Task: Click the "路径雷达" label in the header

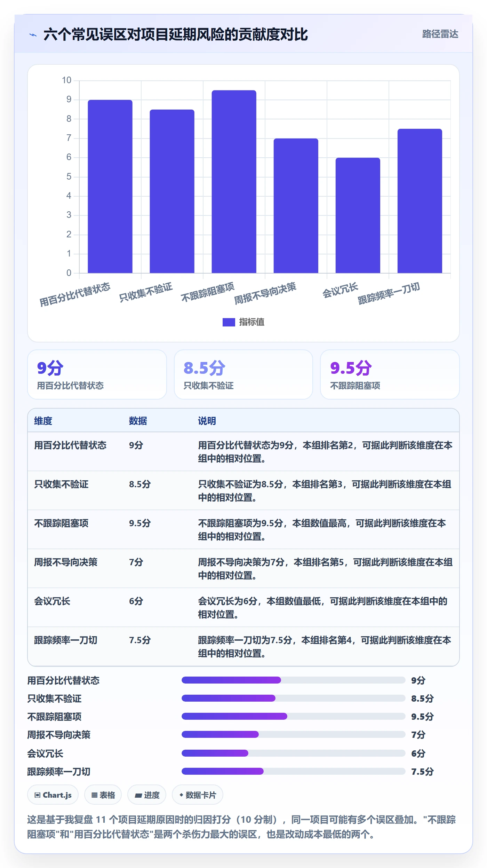Action: [440, 34]
